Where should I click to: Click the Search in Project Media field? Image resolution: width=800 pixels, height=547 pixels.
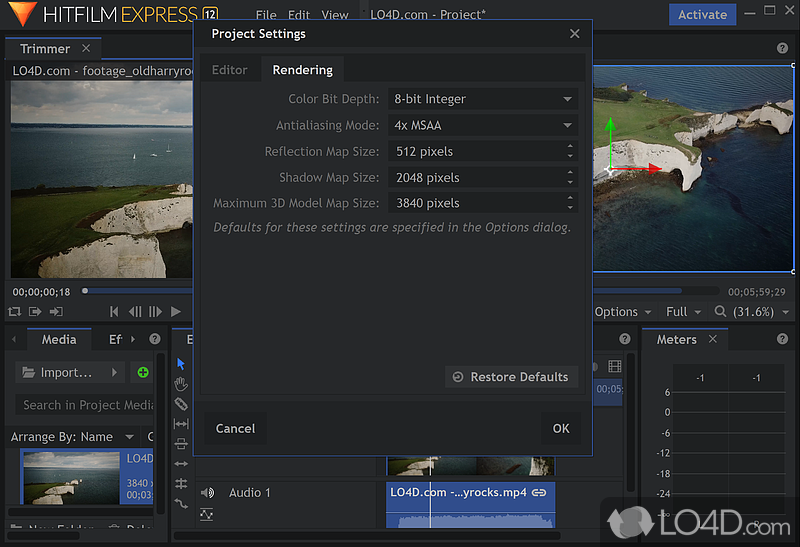click(x=85, y=405)
